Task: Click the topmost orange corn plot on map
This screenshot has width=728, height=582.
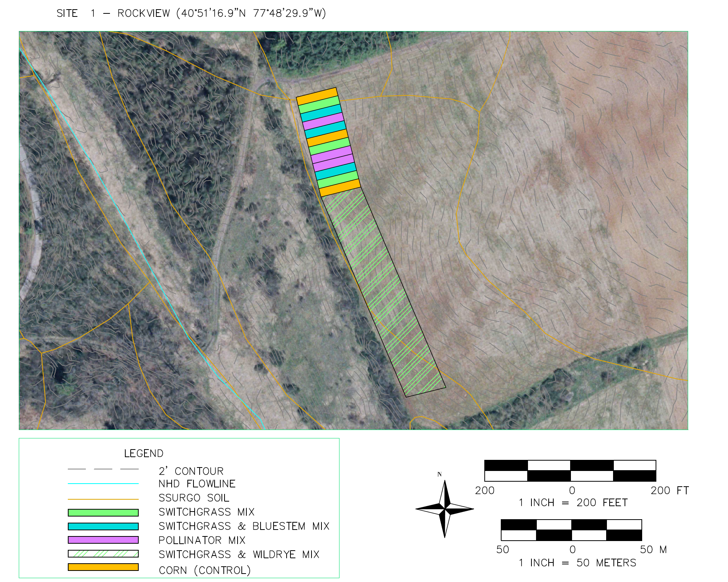Action: 317,96
